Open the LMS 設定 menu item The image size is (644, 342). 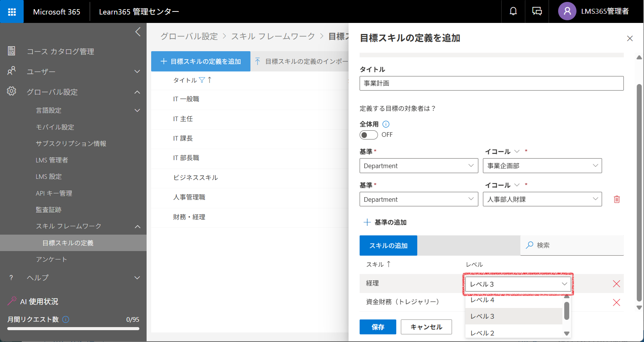pos(48,177)
